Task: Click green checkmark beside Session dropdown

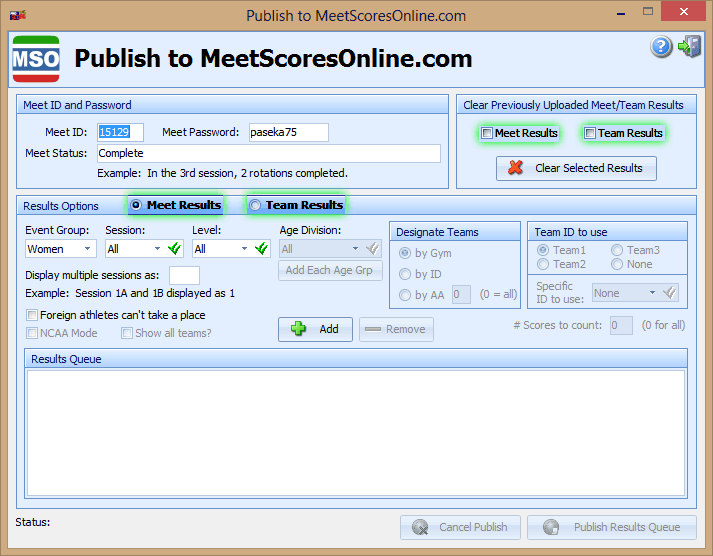Action: coord(174,249)
